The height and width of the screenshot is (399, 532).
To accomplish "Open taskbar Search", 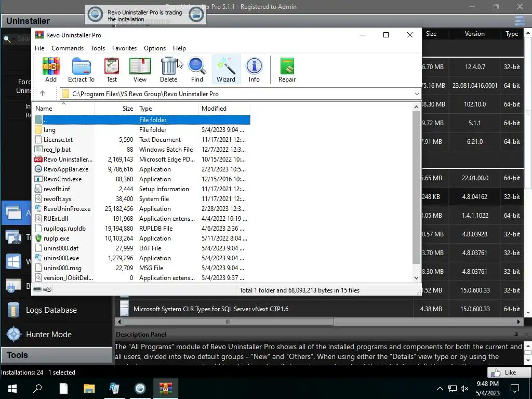I will (37, 389).
